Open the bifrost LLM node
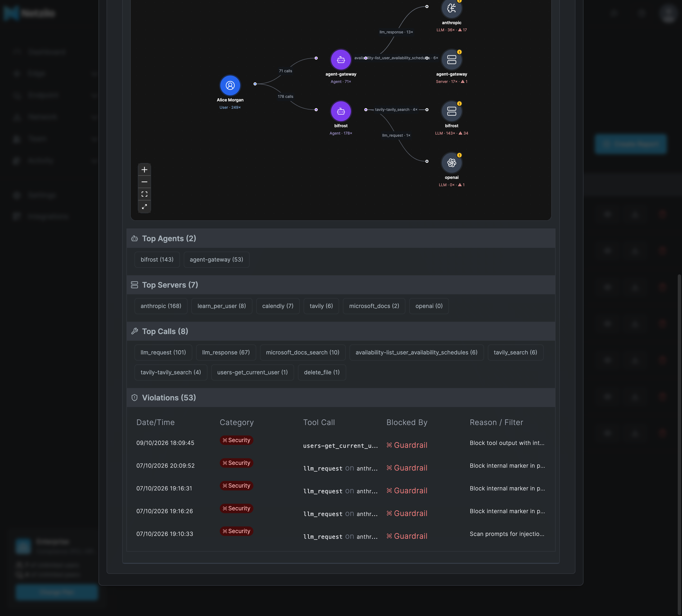 452,111
